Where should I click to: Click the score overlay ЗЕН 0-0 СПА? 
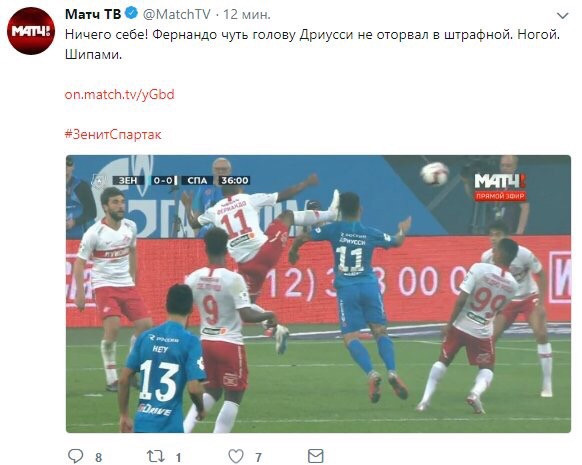pos(163,180)
